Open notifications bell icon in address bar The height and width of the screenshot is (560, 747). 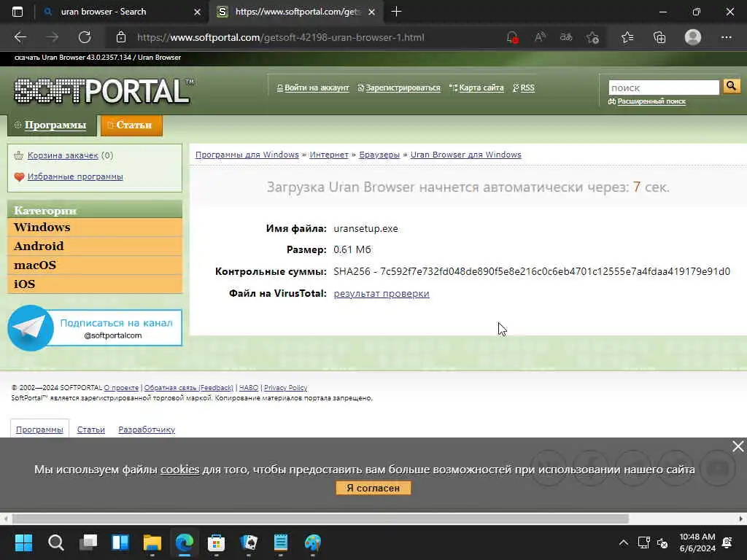click(513, 37)
